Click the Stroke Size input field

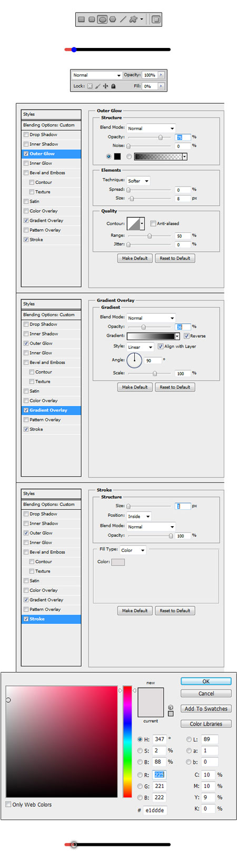click(x=182, y=506)
